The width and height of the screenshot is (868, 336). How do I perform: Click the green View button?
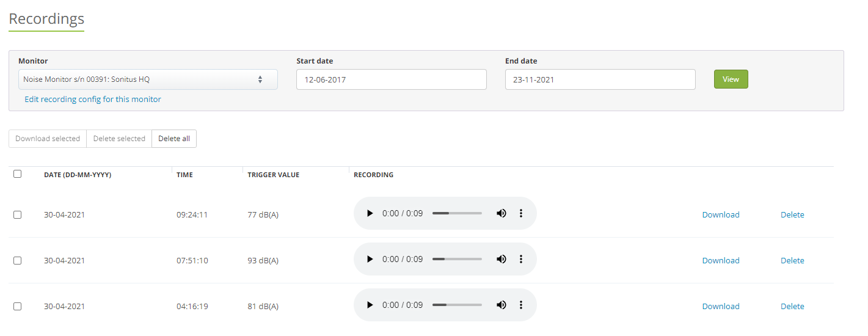coord(731,79)
